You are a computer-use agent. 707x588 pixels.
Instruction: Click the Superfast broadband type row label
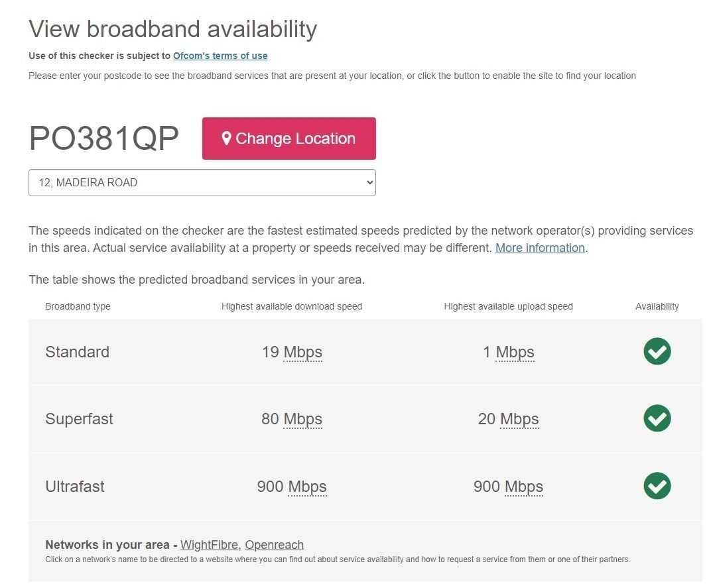pos(79,419)
